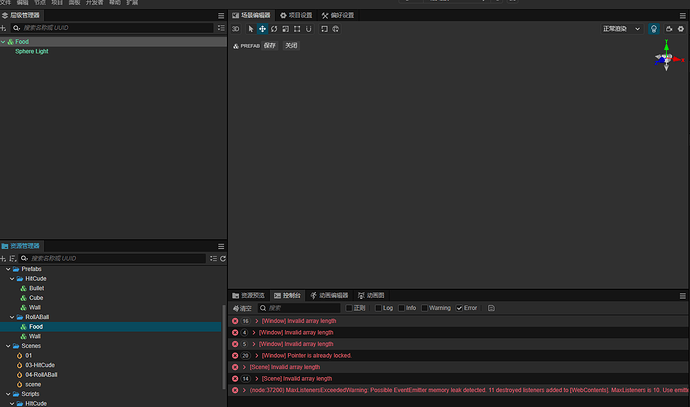Expand the 'Pointer is already locked' error
This screenshot has height=407, width=690.
coord(257,356)
